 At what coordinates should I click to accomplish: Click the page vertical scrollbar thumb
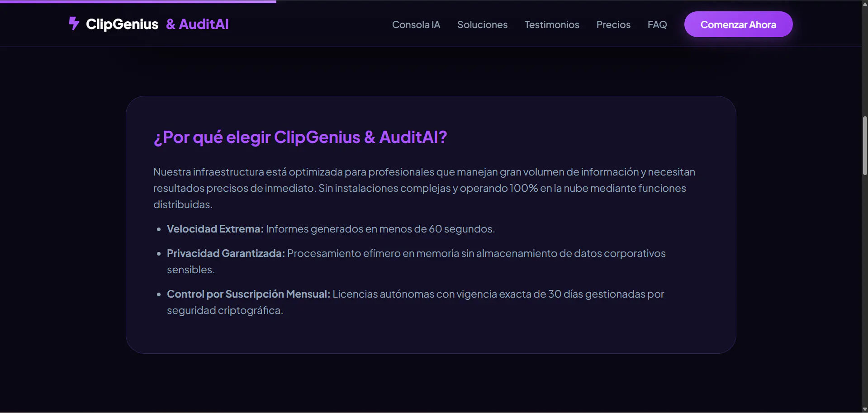coord(864,146)
